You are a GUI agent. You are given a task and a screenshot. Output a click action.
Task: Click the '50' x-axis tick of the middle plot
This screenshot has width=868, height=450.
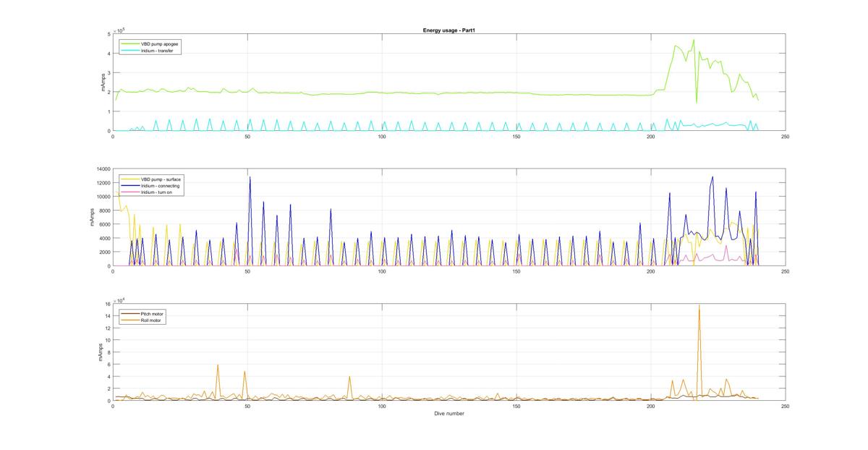point(247,271)
